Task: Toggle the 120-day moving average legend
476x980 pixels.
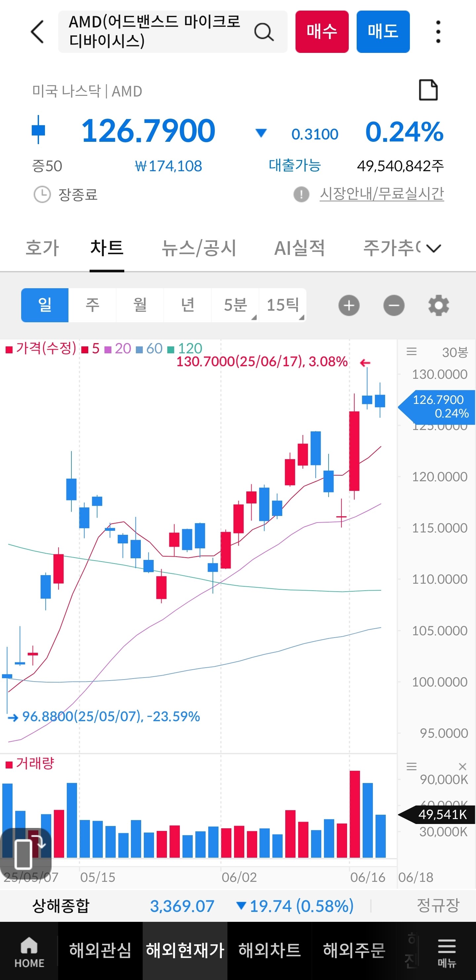Action: coord(185,348)
